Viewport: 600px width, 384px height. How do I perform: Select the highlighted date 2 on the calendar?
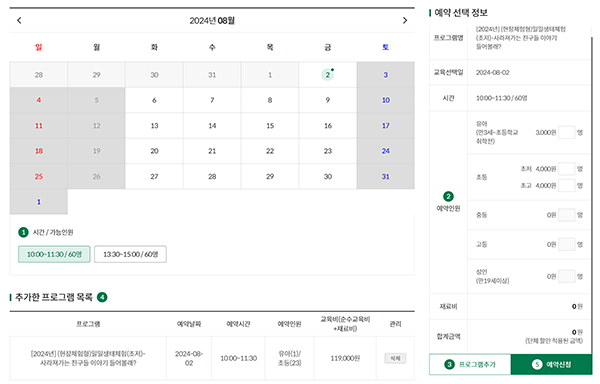click(x=328, y=75)
